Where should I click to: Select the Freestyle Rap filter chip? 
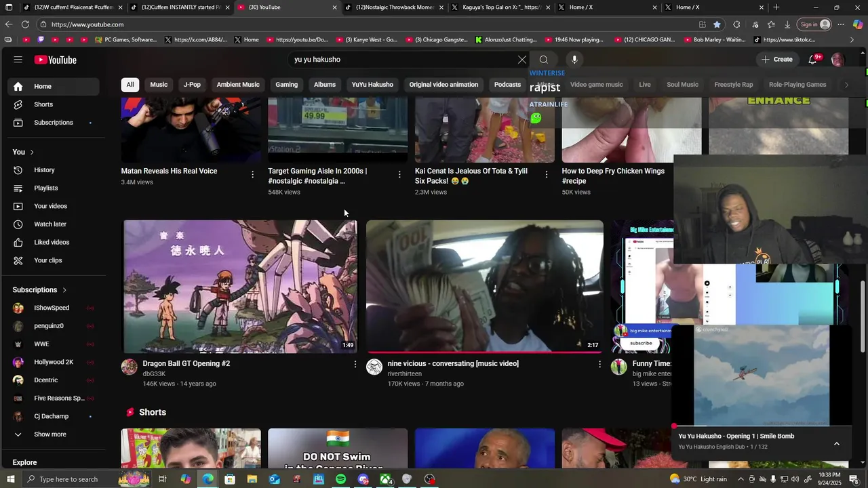(x=734, y=85)
